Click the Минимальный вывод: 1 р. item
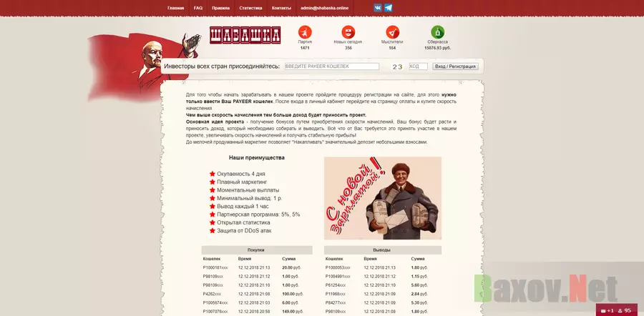Screen dimensions: 644x316 [249, 198]
